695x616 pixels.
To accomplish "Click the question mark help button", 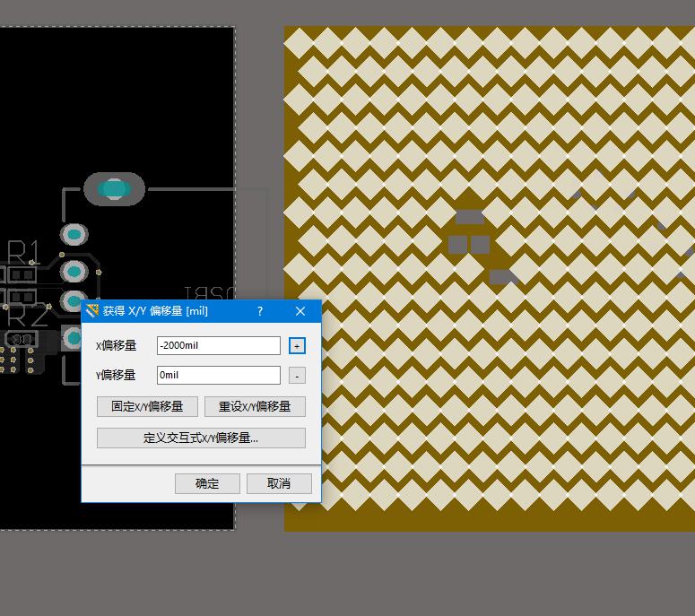I will tap(260, 311).
